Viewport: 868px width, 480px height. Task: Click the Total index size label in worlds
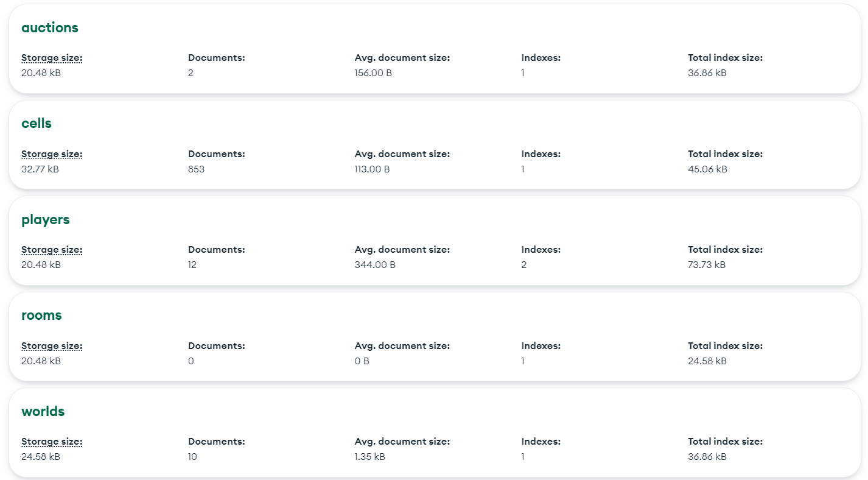click(725, 442)
